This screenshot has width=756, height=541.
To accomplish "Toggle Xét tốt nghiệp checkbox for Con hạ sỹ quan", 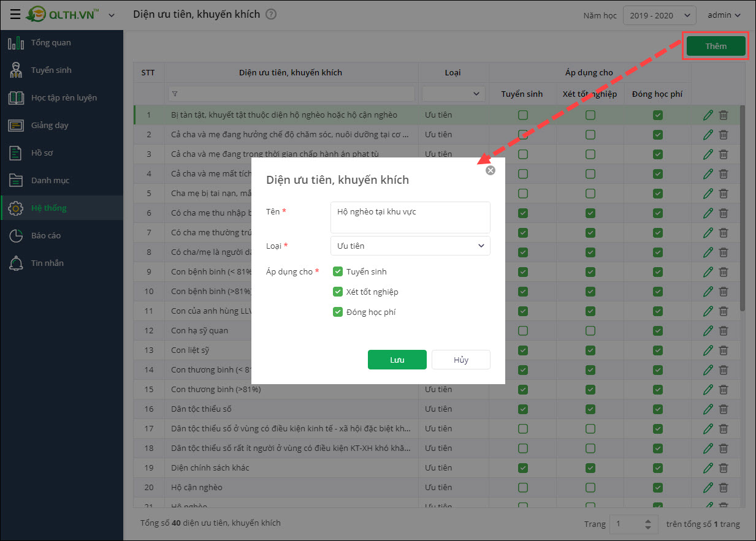I will coord(590,330).
